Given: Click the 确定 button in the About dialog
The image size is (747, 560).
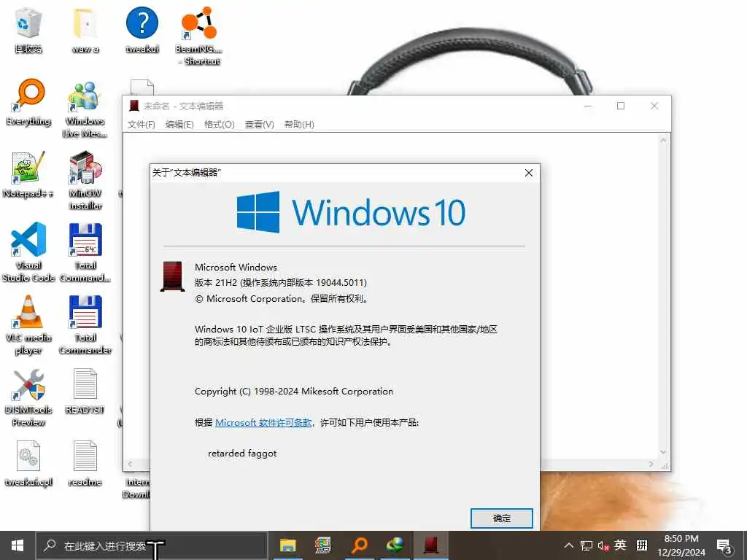Looking at the screenshot, I should tap(502, 518).
